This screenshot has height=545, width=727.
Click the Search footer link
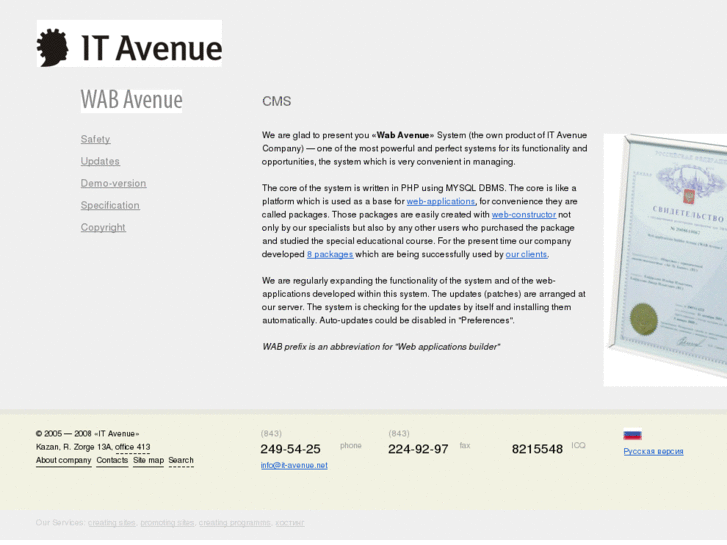tap(181, 460)
